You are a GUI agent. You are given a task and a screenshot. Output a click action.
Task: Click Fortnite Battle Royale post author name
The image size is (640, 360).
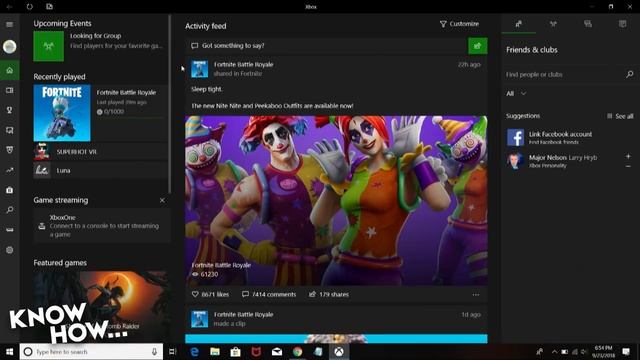pyautogui.click(x=244, y=64)
